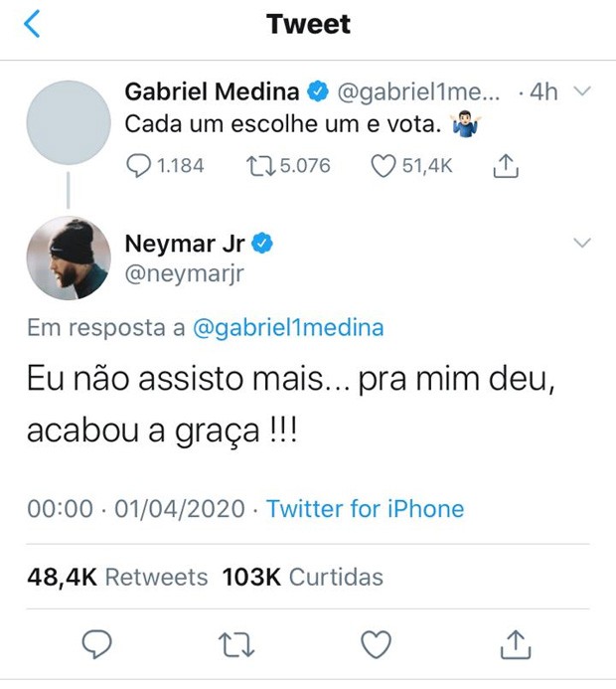Share Gabriel Medina's tweet
This screenshot has width=616, height=689.
pos(505,167)
